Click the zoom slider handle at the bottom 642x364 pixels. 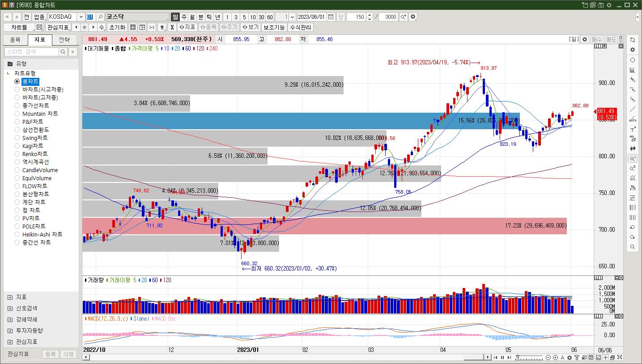tap(517, 357)
